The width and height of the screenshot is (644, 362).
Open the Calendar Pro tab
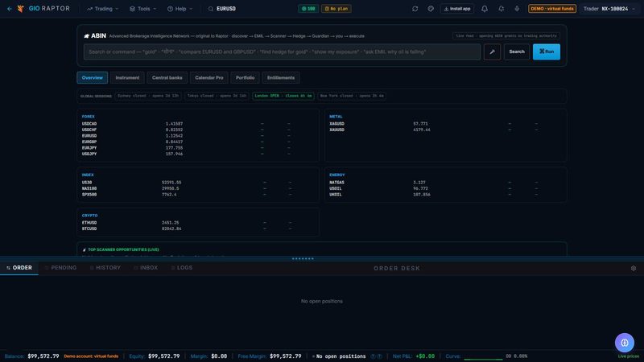pyautogui.click(x=209, y=77)
